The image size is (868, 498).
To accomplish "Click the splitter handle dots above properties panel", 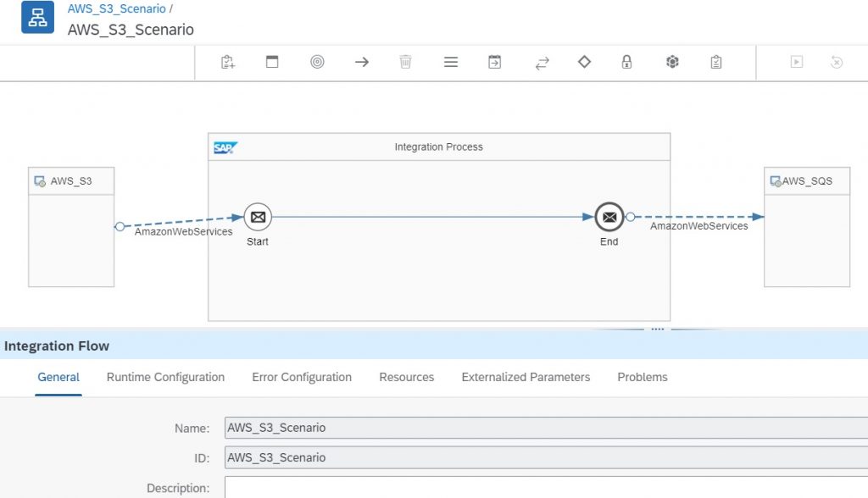I will [657, 329].
